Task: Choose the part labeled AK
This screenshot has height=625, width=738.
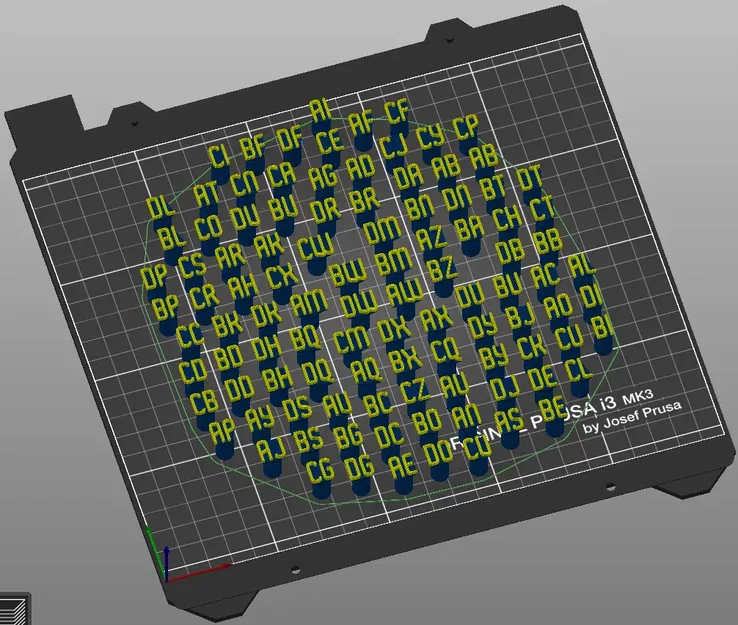Action: (x=269, y=245)
